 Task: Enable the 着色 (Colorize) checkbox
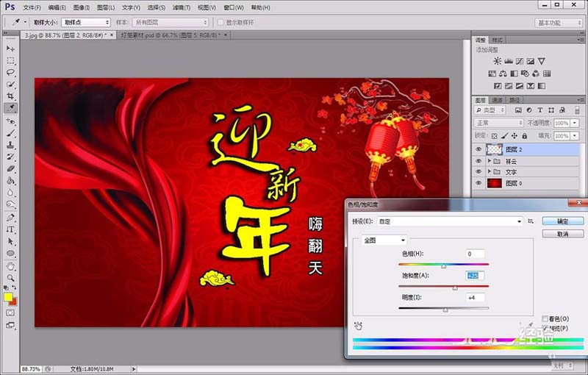[545, 318]
